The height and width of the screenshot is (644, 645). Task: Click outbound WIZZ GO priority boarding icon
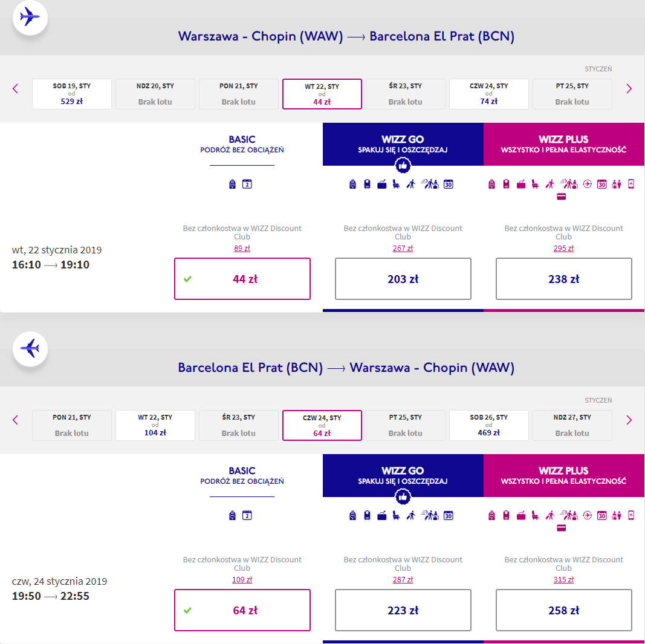tap(411, 184)
